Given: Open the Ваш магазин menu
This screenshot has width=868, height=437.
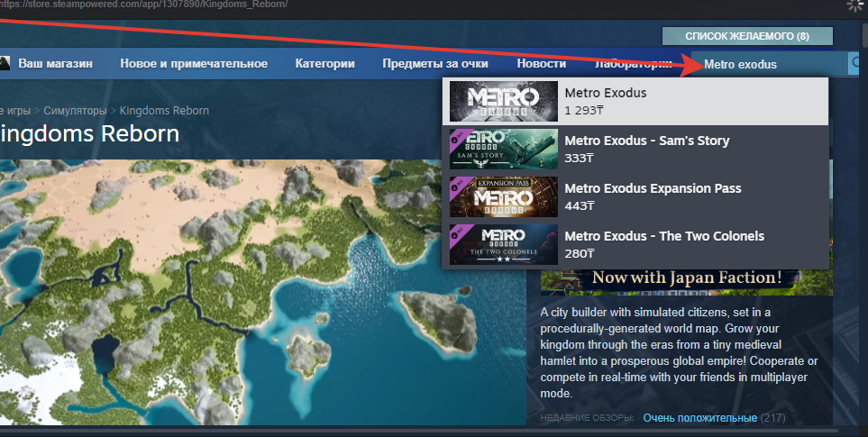Looking at the screenshot, I should point(55,64).
